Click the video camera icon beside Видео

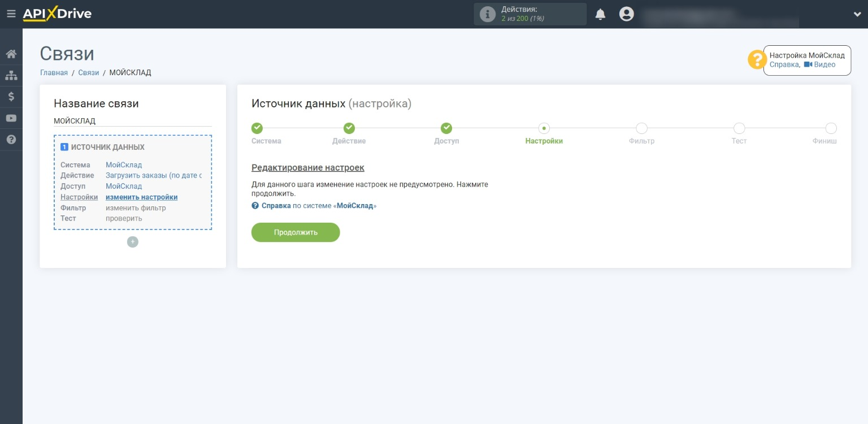808,64
